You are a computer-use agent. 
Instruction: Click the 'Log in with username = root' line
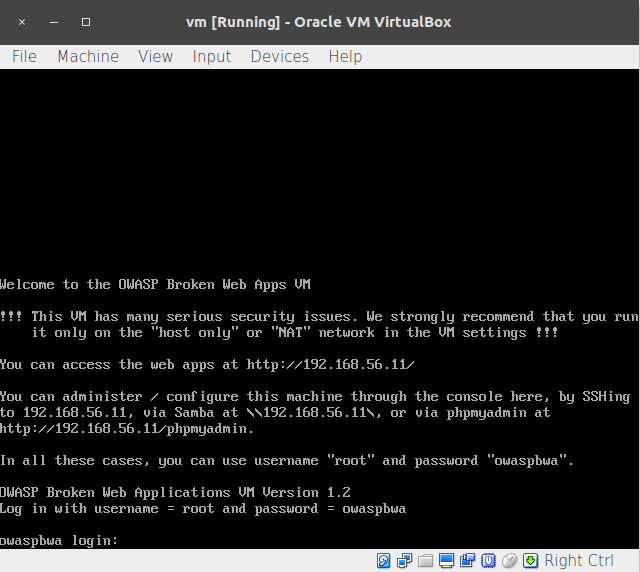[203, 509]
